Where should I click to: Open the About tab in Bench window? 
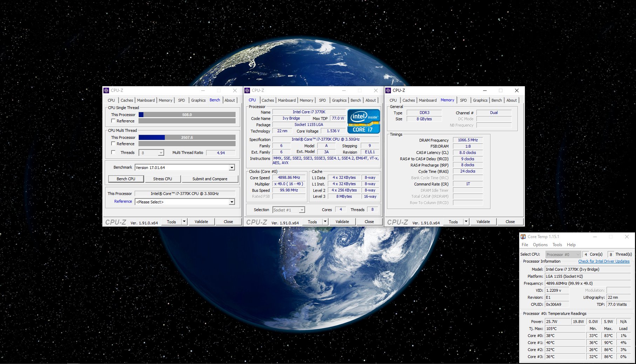click(230, 100)
